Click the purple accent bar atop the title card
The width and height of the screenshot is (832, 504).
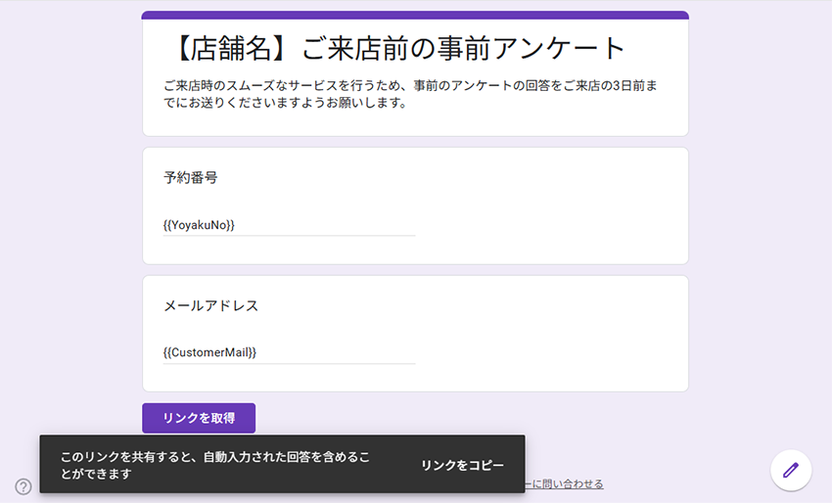tap(415, 15)
